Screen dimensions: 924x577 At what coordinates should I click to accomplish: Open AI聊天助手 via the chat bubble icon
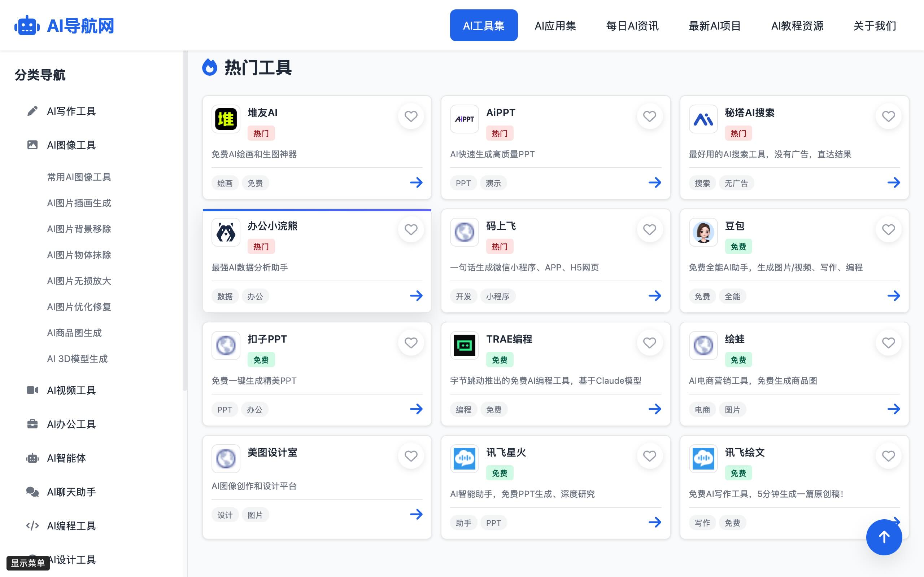click(32, 492)
